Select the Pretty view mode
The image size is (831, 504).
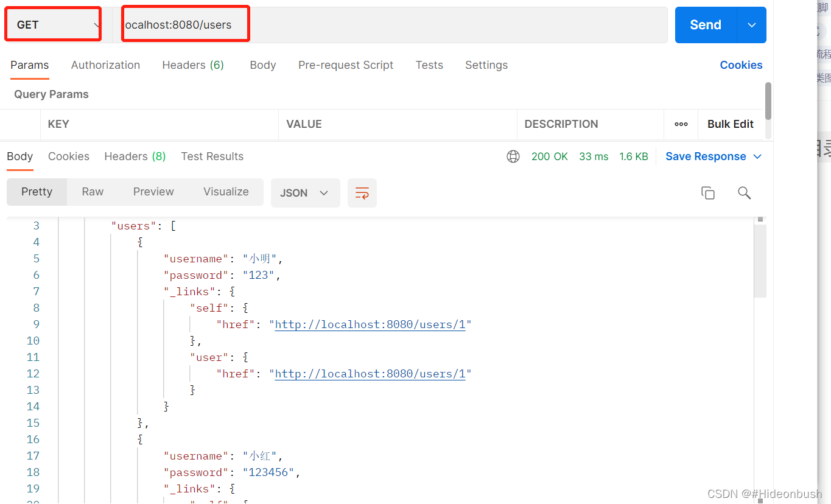tap(37, 192)
